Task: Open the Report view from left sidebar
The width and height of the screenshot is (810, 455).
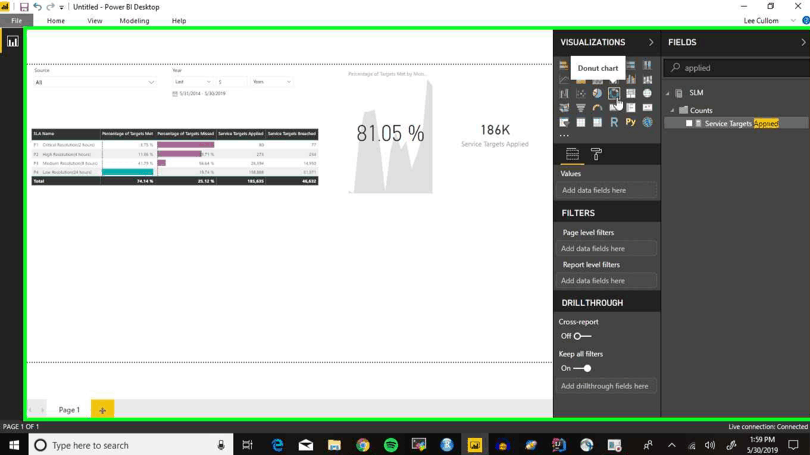Action: coord(12,42)
